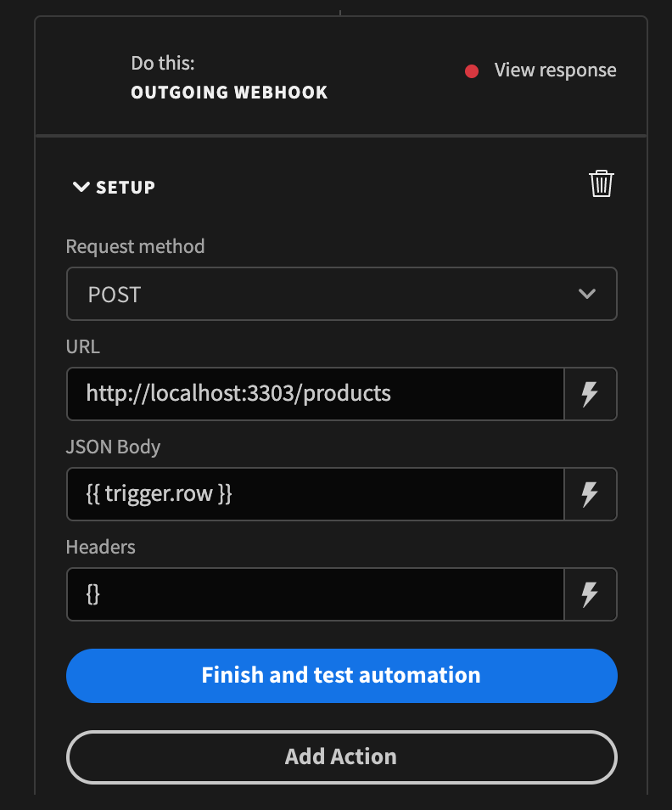This screenshot has height=810, width=672.
Task: Click the chevron beside the SETUP heading
Action: click(81, 187)
